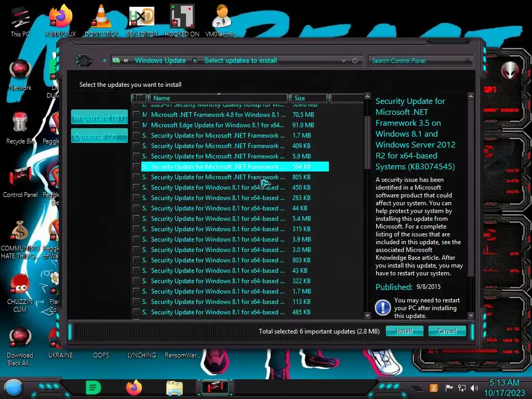This screenshot has height=399, width=532.
Task: Open This PC desktop icon
Action: tap(20, 21)
